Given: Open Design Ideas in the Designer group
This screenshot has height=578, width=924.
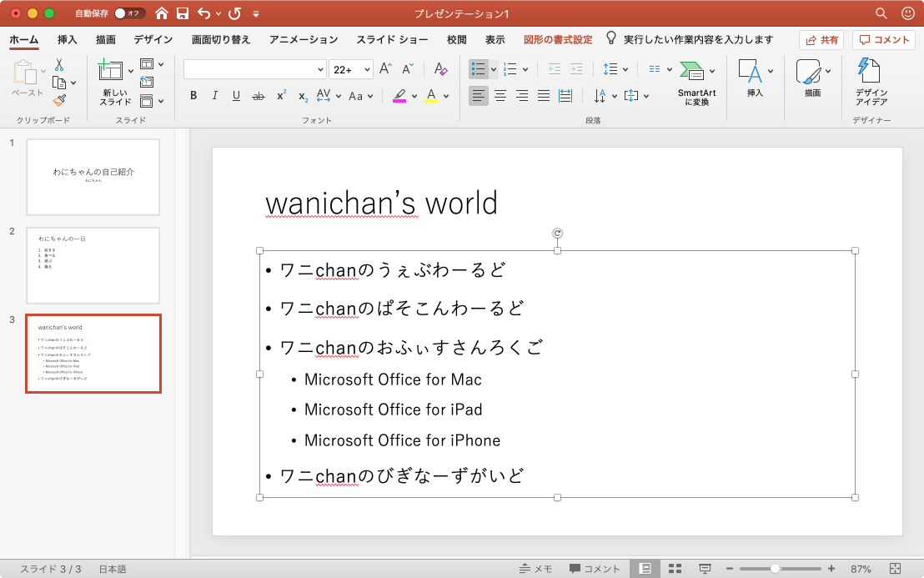Looking at the screenshot, I should 871,82.
